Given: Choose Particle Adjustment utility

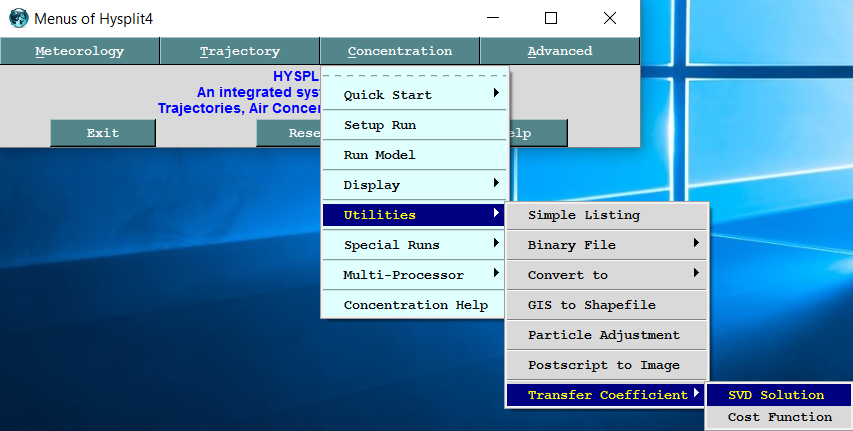Looking at the screenshot, I should (607, 335).
